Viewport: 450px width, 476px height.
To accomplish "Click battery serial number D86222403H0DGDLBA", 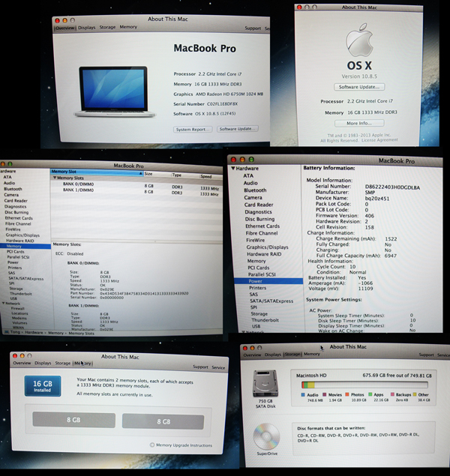I will 392,187.
